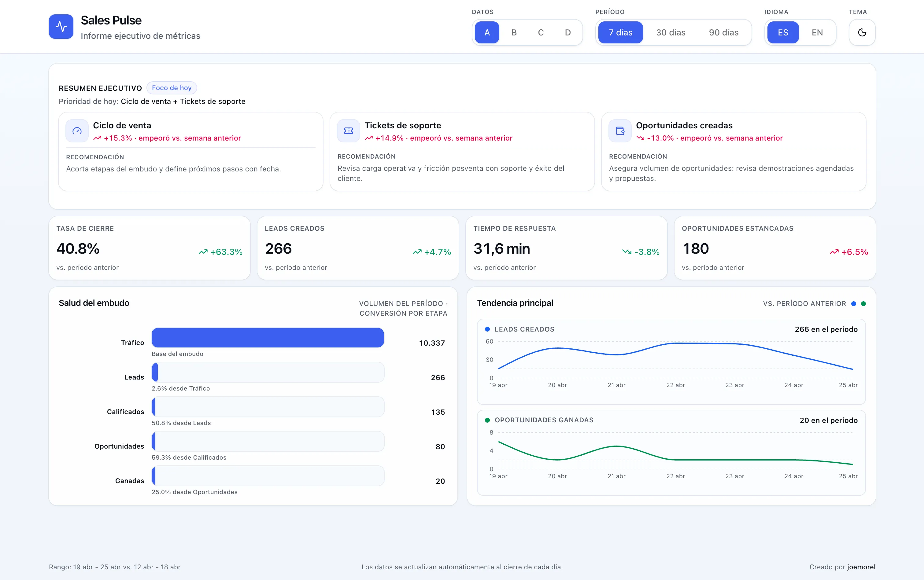Click blue dot beside Leads creados chart title

(487, 329)
